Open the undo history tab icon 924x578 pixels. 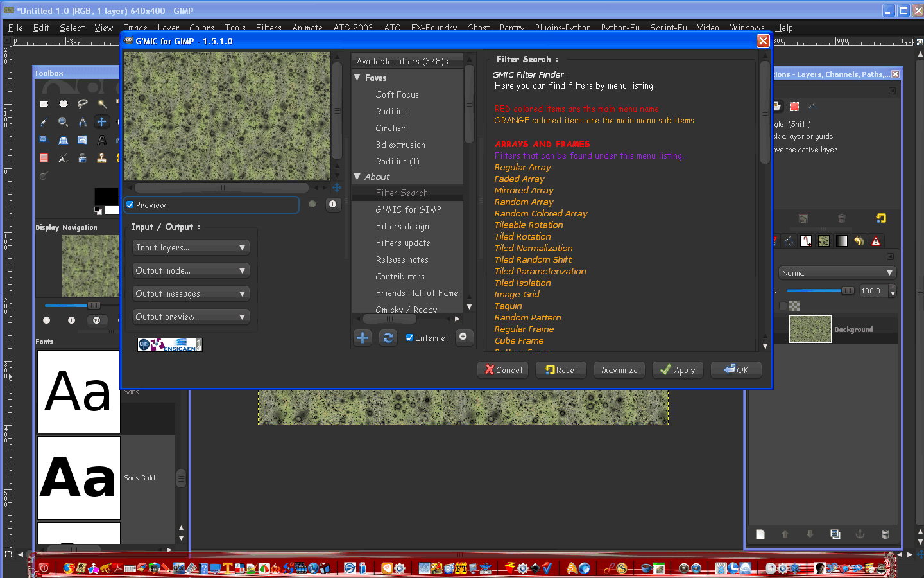[859, 241]
